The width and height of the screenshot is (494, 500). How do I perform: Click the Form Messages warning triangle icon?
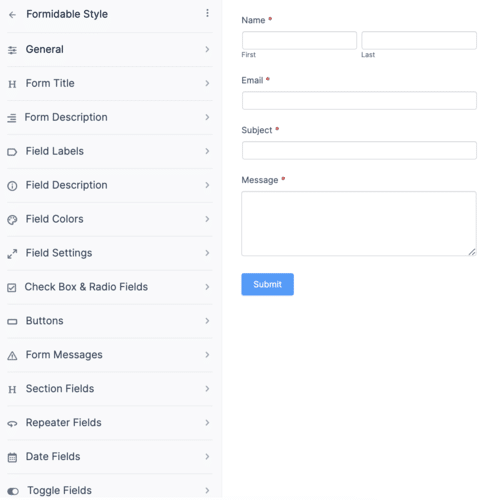[x=12, y=356]
